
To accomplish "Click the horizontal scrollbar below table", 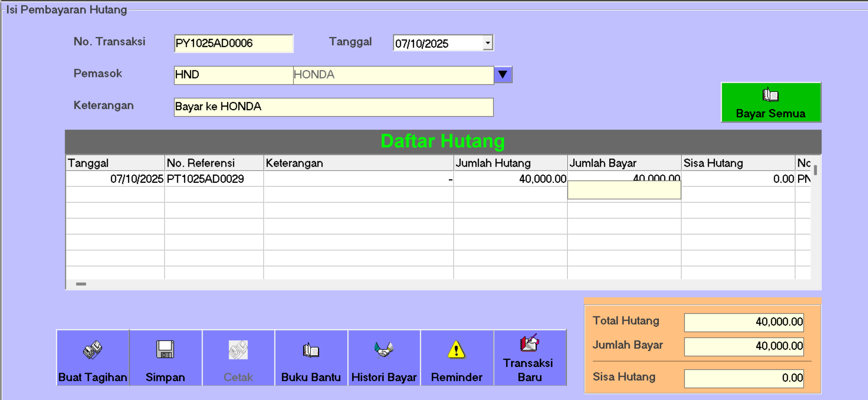I will click(x=81, y=284).
